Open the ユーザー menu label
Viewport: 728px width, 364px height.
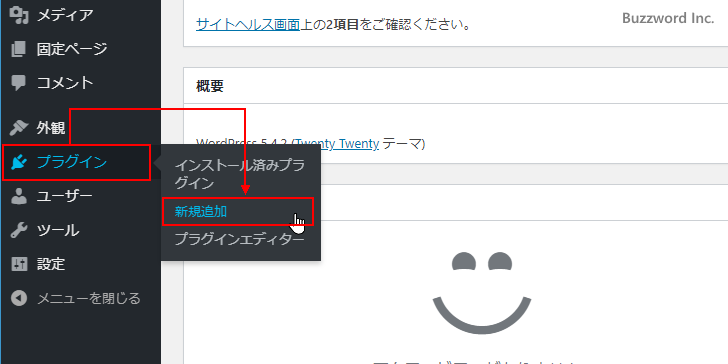65,196
